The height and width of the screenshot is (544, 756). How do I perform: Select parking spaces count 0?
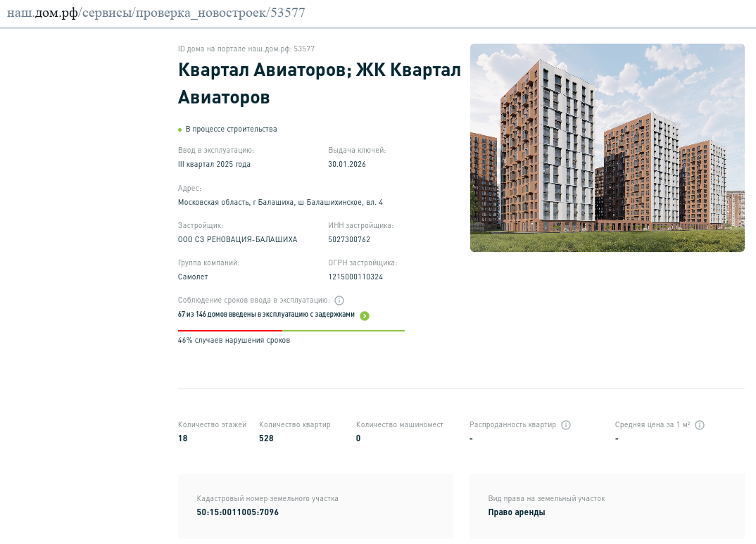point(358,438)
